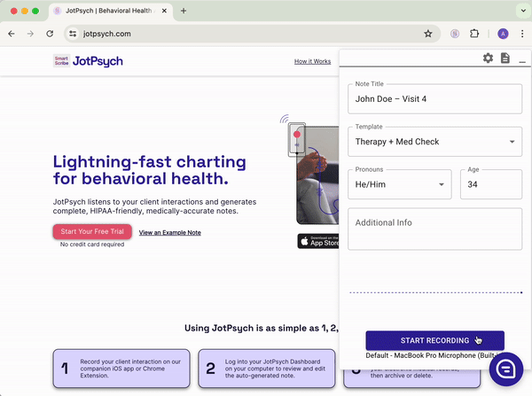532x396 pixels.
Task: Click the No credit card required text
Action: [92, 245]
